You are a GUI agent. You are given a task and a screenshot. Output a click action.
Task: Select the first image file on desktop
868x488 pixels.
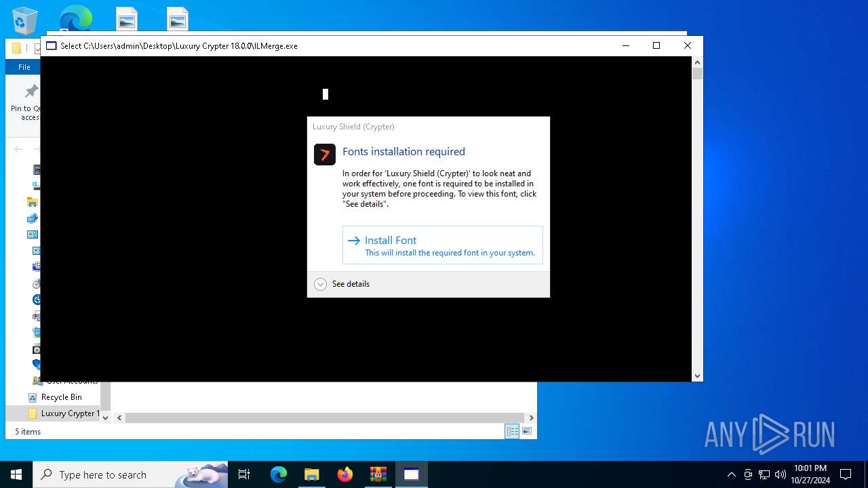[127, 18]
